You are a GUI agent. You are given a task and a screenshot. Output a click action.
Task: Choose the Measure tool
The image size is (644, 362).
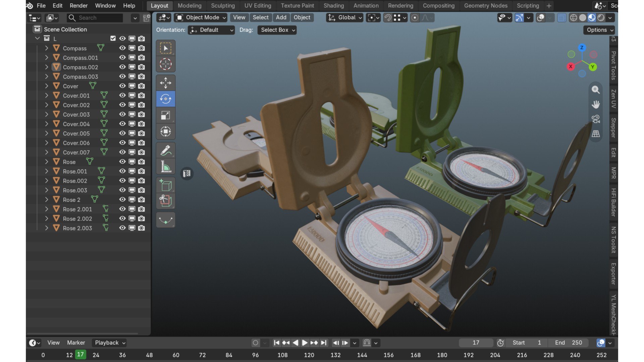coord(165,167)
